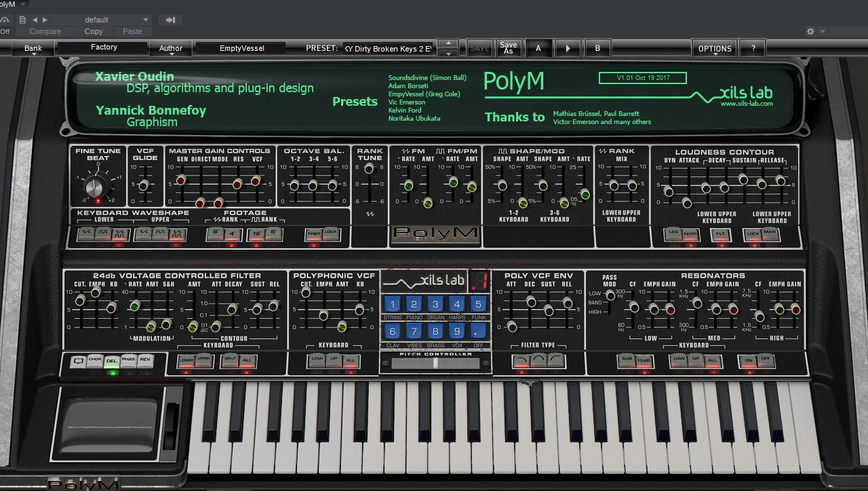The height and width of the screenshot is (491, 868).
Task: Open the Author dropdown
Action: pos(171,48)
